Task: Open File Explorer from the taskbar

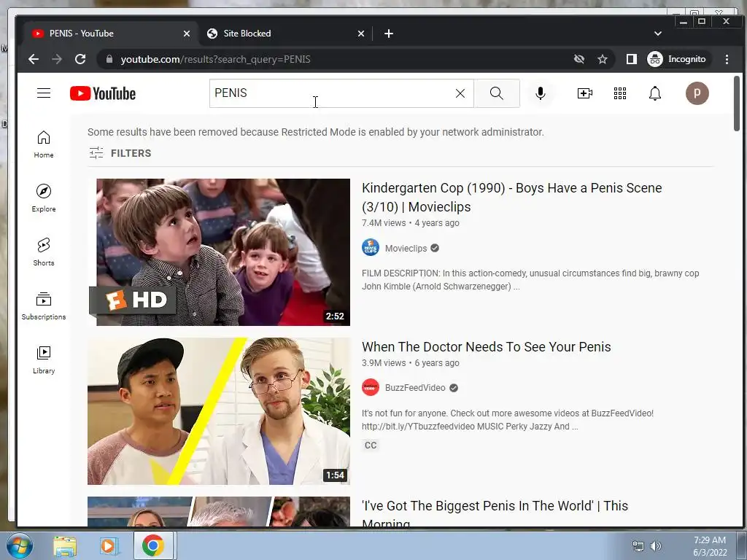Action: tap(65, 545)
